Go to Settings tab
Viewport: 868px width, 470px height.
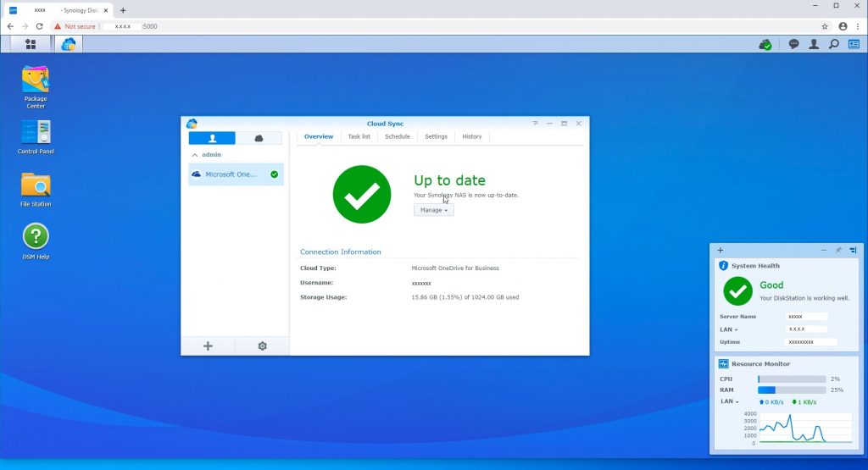pyautogui.click(x=436, y=136)
